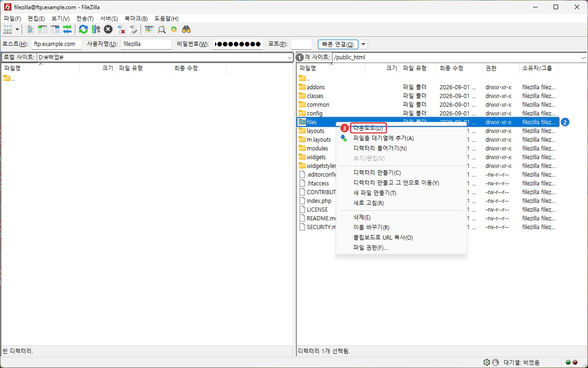Toggle the transfer queue display icon
This screenshot has height=368, width=588.
[67, 30]
